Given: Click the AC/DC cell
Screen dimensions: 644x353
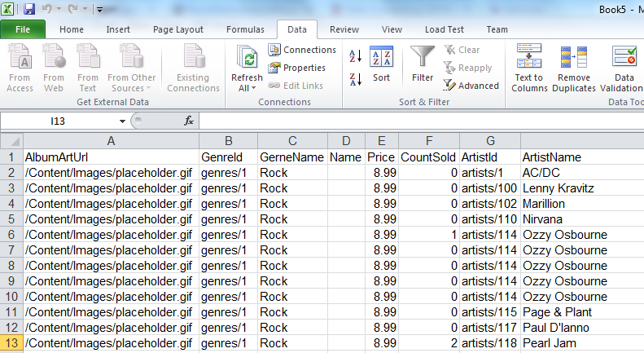Looking at the screenshot, I should (x=582, y=173).
